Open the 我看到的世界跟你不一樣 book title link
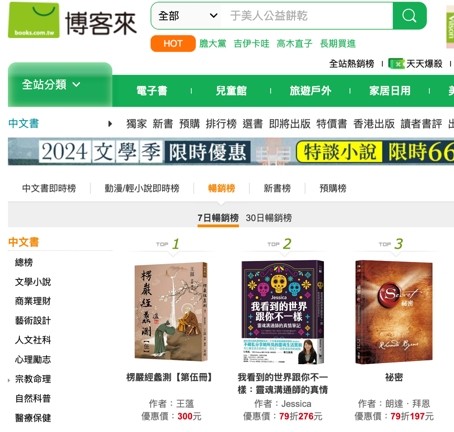The width and height of the screenshot is (454, 432). tap(283, 383)
